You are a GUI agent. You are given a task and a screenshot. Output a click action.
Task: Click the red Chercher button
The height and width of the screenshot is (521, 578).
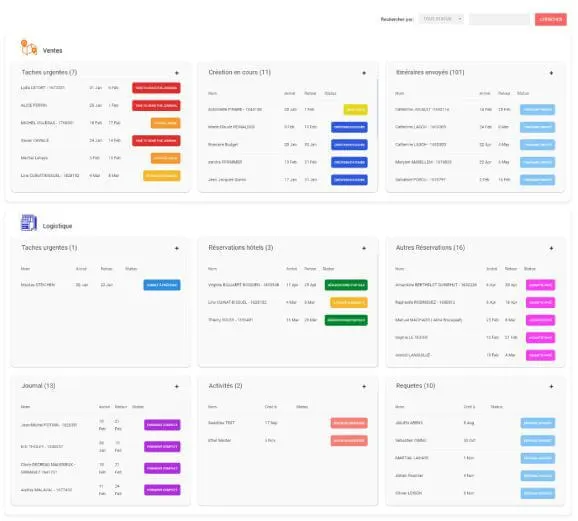click(551, 19)
